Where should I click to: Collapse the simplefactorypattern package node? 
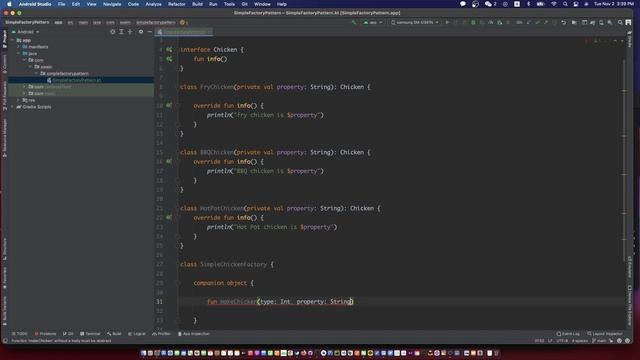36,73
